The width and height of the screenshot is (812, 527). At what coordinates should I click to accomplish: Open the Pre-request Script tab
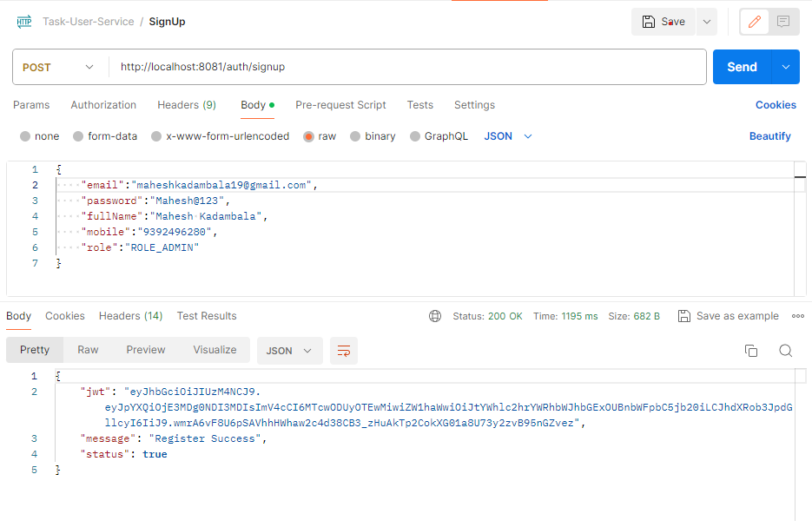340,105
